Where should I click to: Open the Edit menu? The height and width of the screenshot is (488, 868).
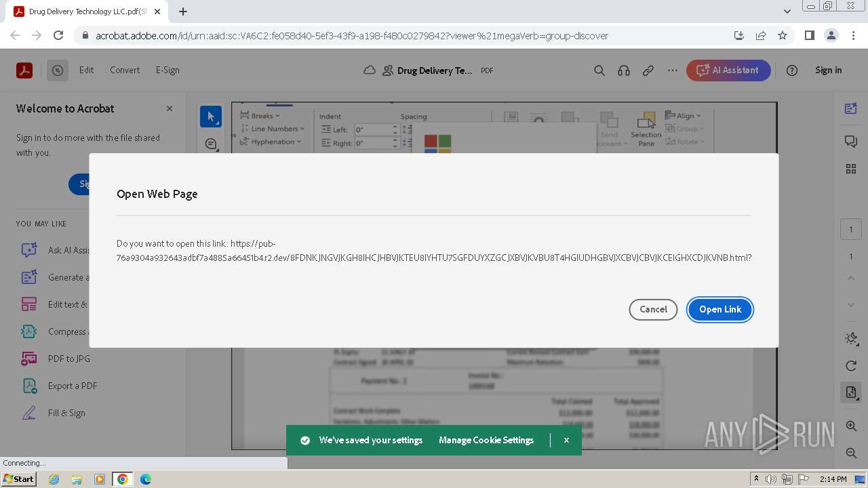click(x=86, y=70)
